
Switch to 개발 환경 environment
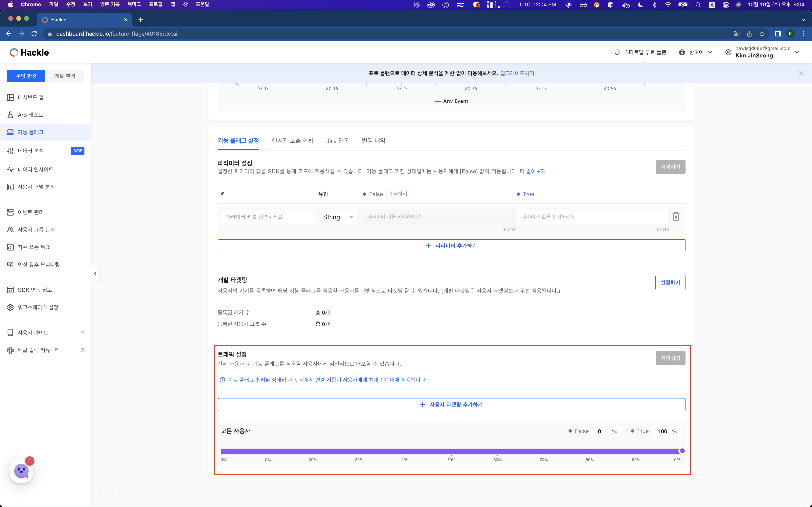tap(65, 76)
